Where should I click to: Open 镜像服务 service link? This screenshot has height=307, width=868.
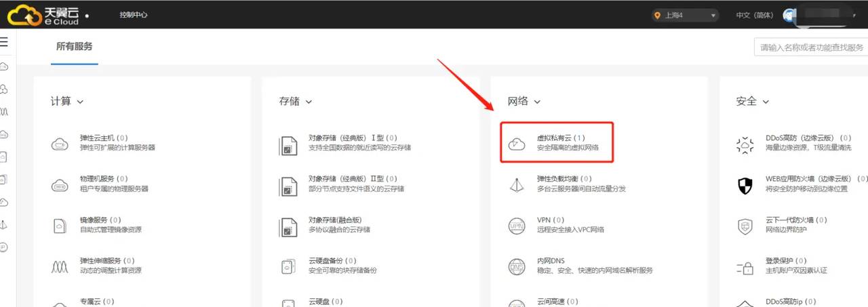click(100, 220)
